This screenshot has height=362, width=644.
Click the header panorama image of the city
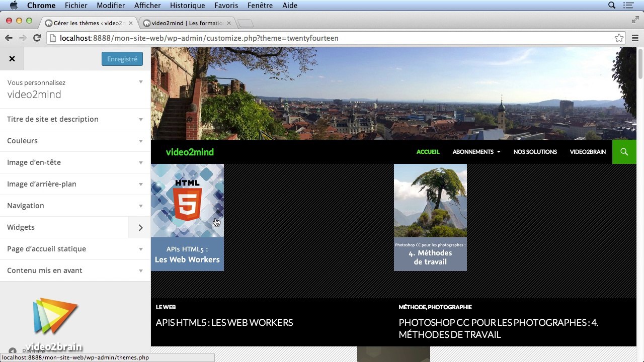pos(393,94)
